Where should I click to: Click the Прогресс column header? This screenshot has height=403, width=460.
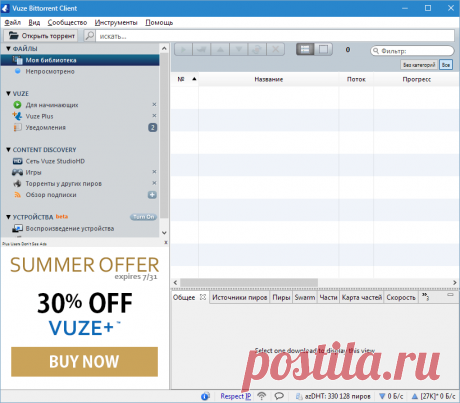click(417, 79)
